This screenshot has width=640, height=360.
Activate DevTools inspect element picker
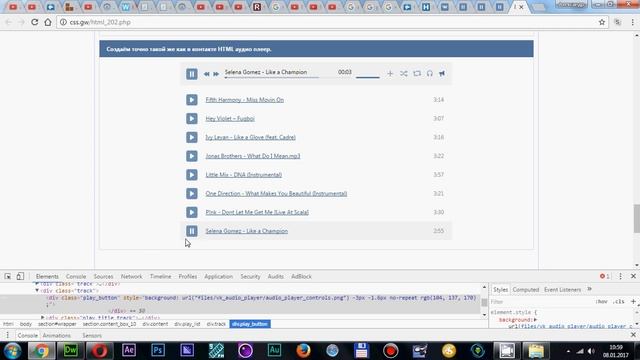[7, 276]
